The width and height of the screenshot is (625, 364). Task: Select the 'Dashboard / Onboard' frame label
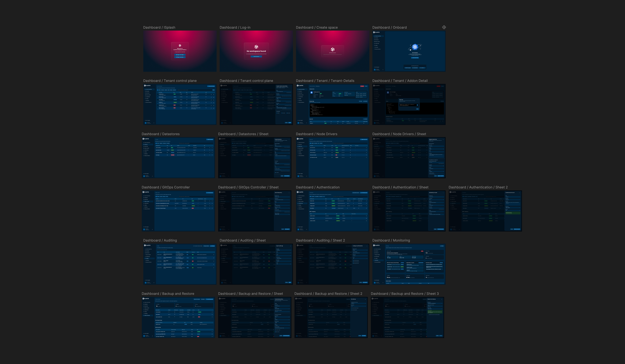point(389,27)
